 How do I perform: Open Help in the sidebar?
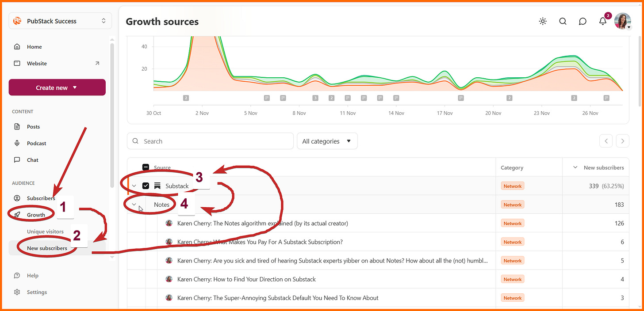[x=32, y=276]
